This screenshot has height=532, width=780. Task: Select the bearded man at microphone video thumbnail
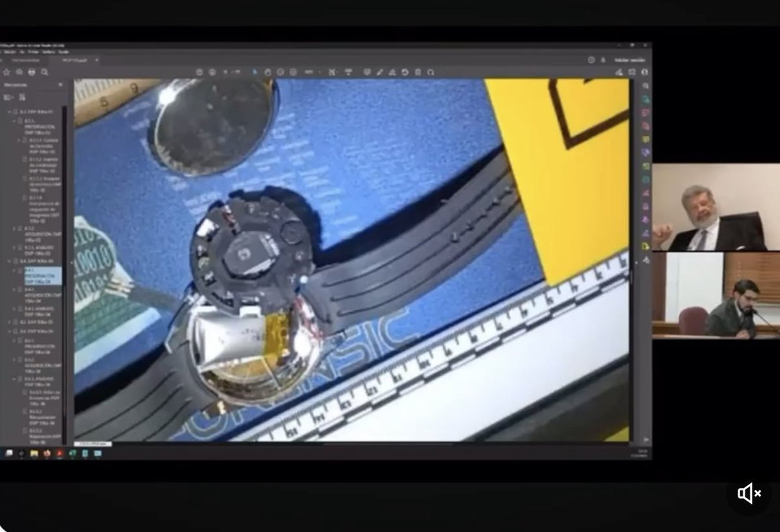(x=716, y=295)
